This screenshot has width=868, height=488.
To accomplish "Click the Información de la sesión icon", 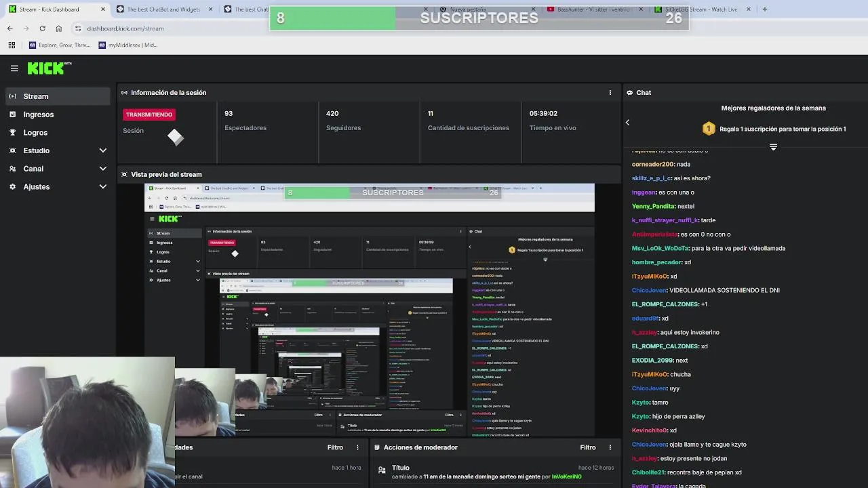I will [x=124, y=93].
